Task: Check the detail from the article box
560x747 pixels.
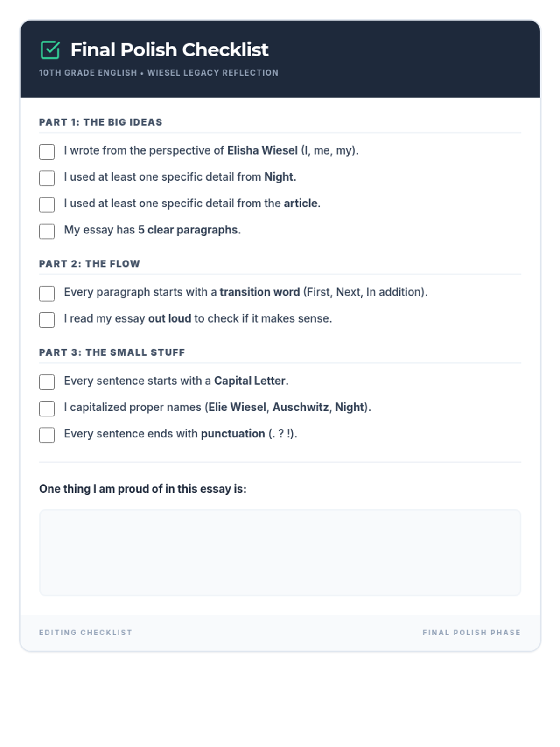Action: (47, 205)
